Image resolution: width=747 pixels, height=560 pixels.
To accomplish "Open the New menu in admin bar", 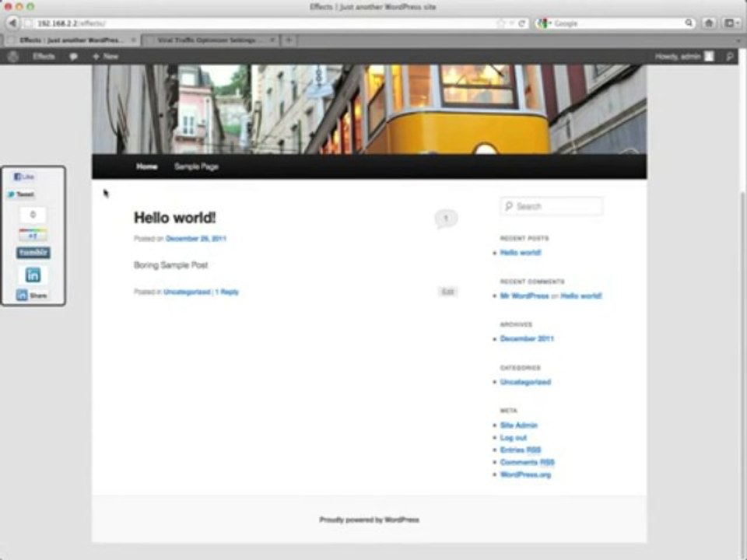I will 105,56.
